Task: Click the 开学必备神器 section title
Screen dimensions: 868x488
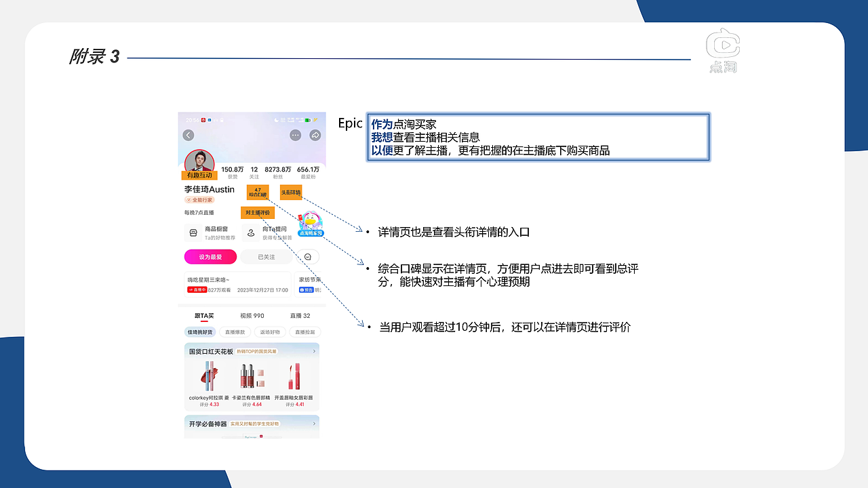Action: [208, 424]
